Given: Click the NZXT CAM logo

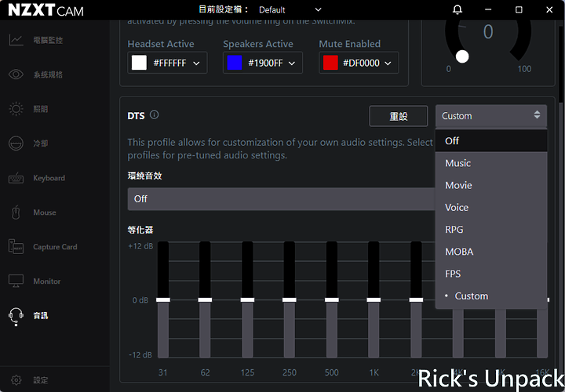Looking at the screenshot, I should tap(46, 10).
